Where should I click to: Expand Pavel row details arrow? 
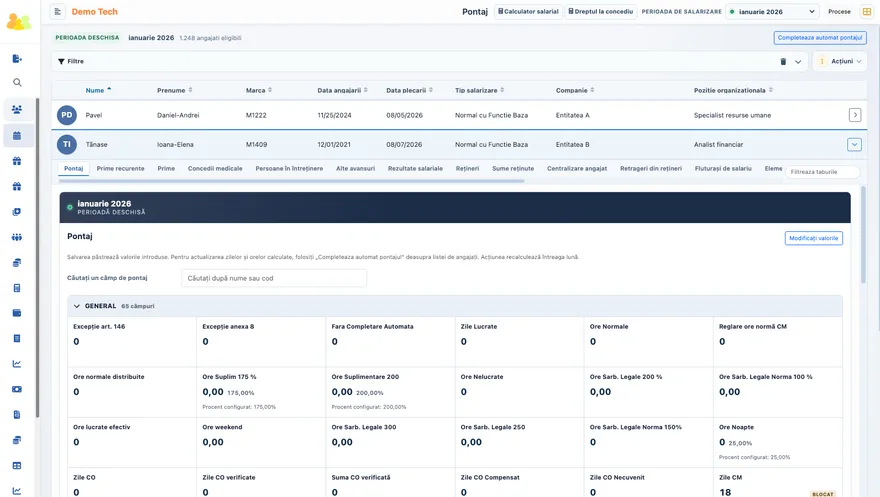point(855,115)
